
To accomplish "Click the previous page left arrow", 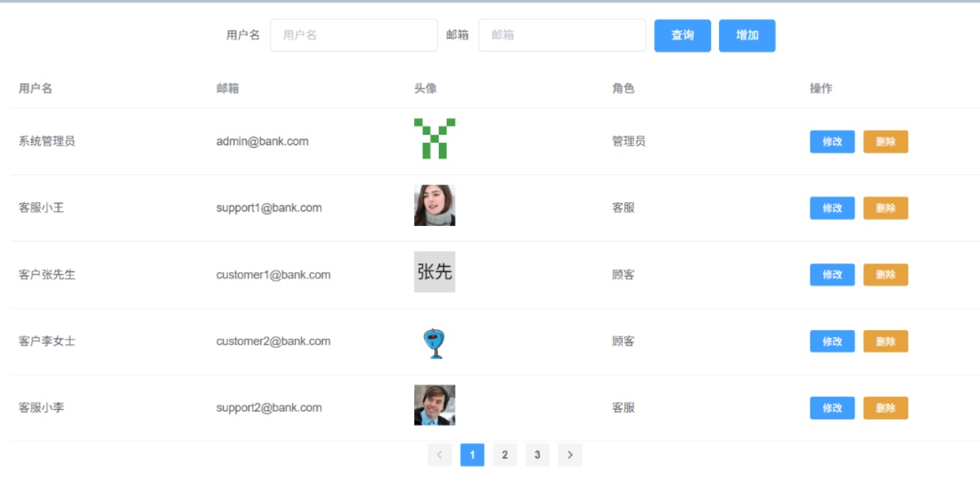I will [x=440, y=455].
